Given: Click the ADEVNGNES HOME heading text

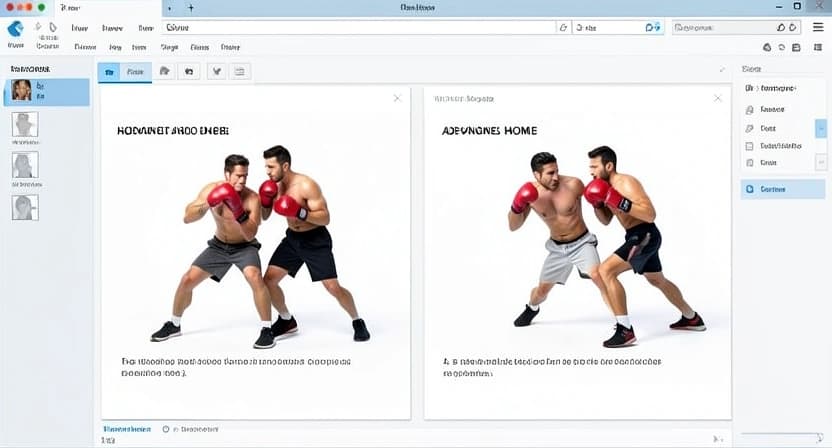Looking at the screenshot, I should [x=489, y=131].
